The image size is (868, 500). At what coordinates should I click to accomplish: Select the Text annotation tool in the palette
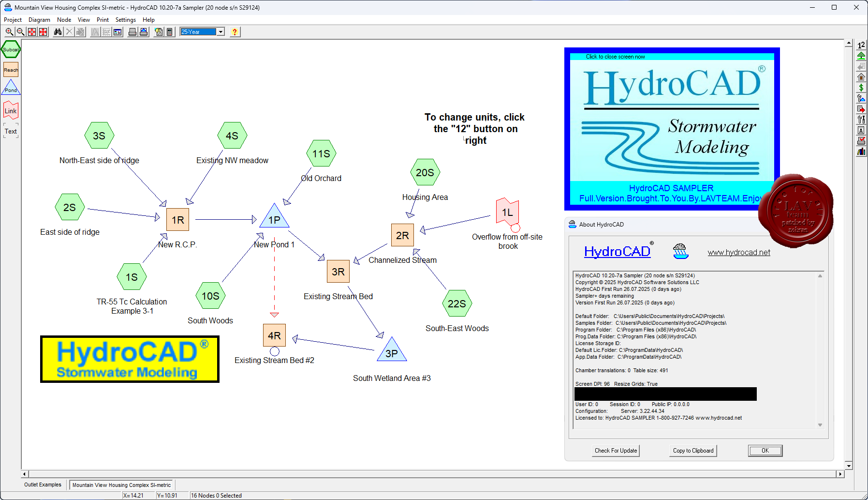pos(11,131)
